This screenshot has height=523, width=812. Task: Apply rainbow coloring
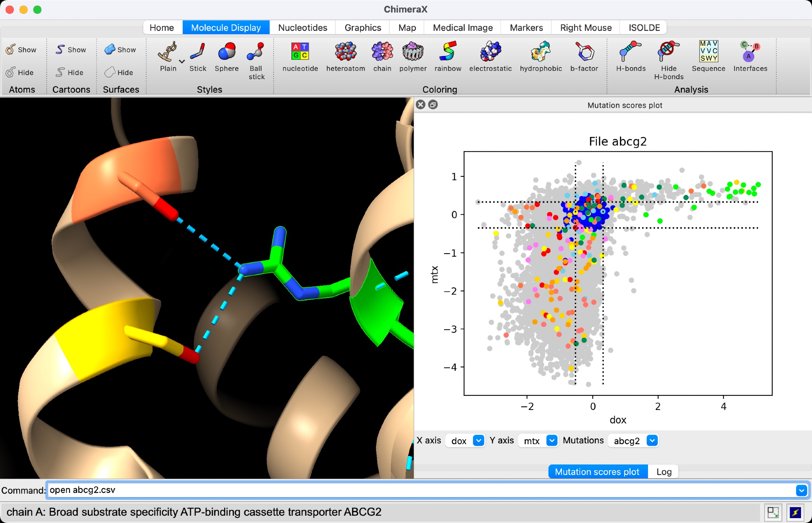click(x=447, y=53)
